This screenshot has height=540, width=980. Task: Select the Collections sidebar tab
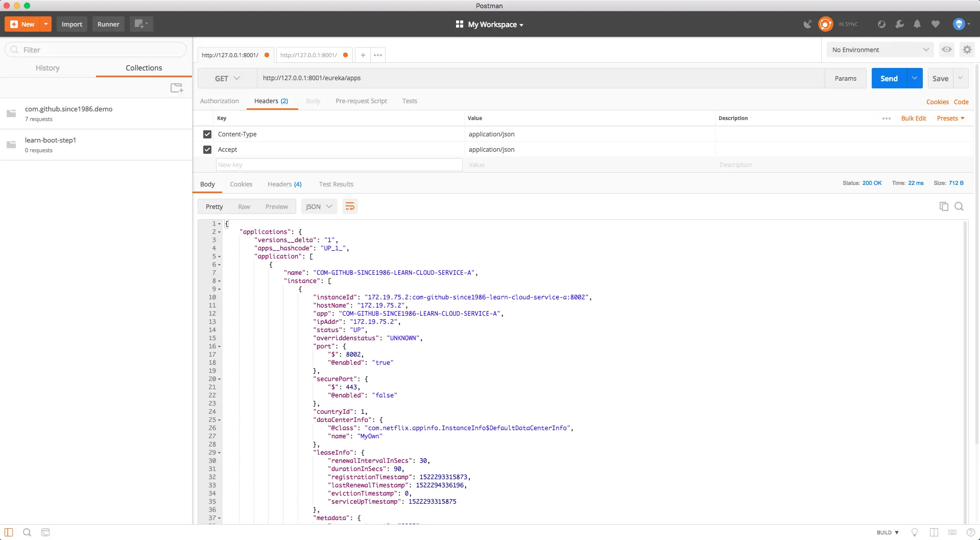click(144, 68)
